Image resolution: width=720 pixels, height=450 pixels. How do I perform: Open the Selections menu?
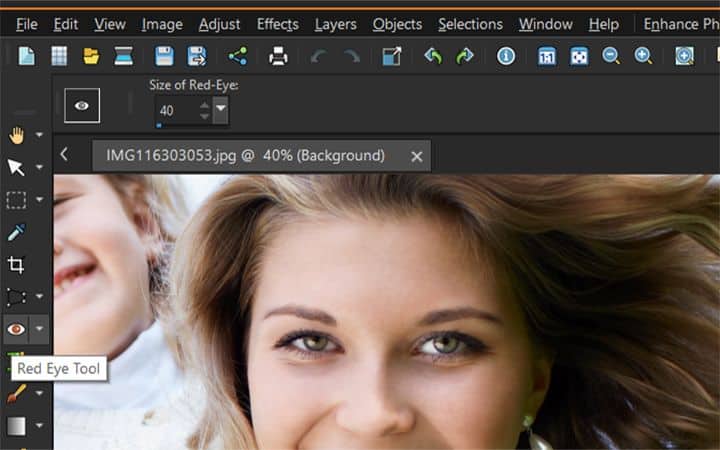pos(470,24)
